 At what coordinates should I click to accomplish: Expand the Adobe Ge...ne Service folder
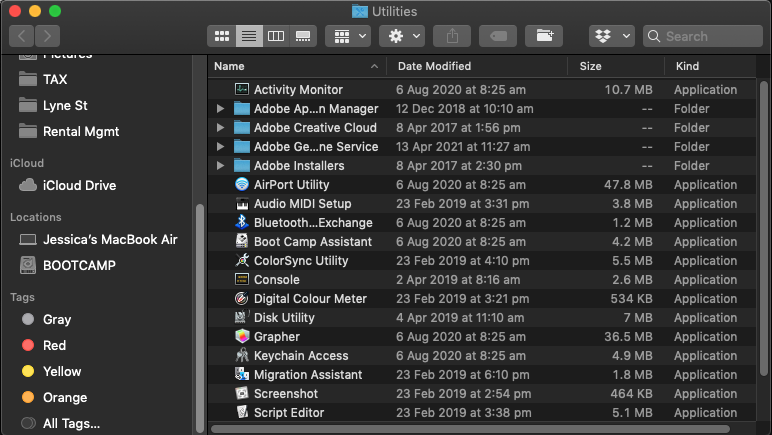pyautogui.click(x=221, y=147)
